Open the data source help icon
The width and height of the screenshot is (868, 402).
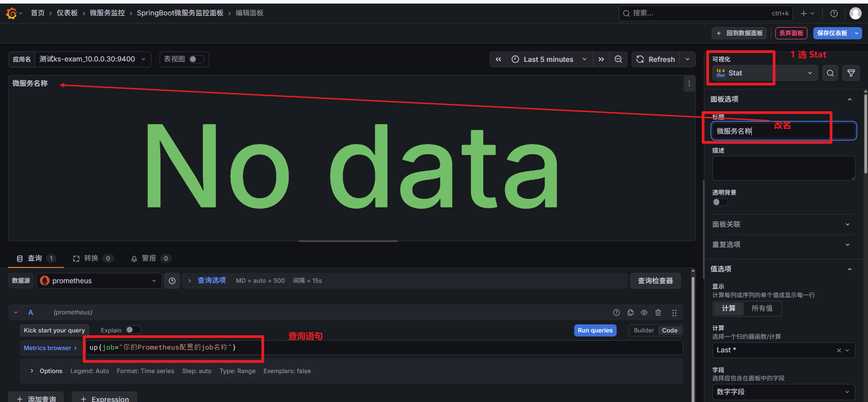[x=172, y=281]
